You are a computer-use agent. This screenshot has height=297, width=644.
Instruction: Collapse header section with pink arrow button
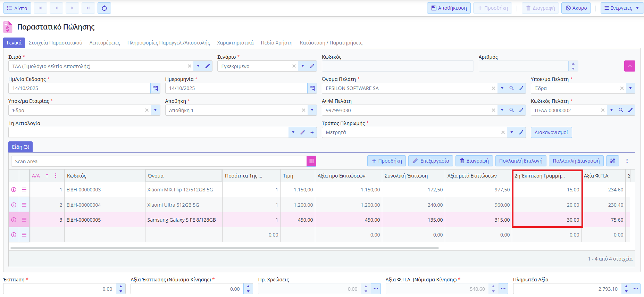[629, 66]
